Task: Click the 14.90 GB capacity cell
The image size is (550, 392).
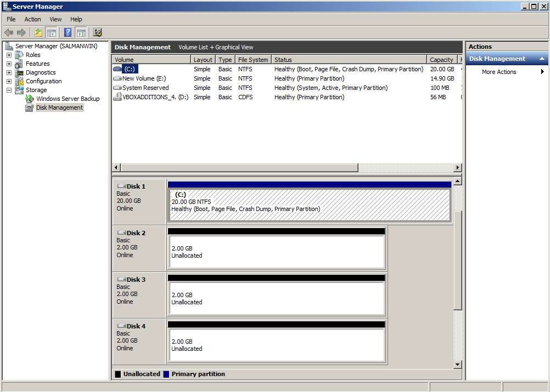Action: (x=442, y=78)
